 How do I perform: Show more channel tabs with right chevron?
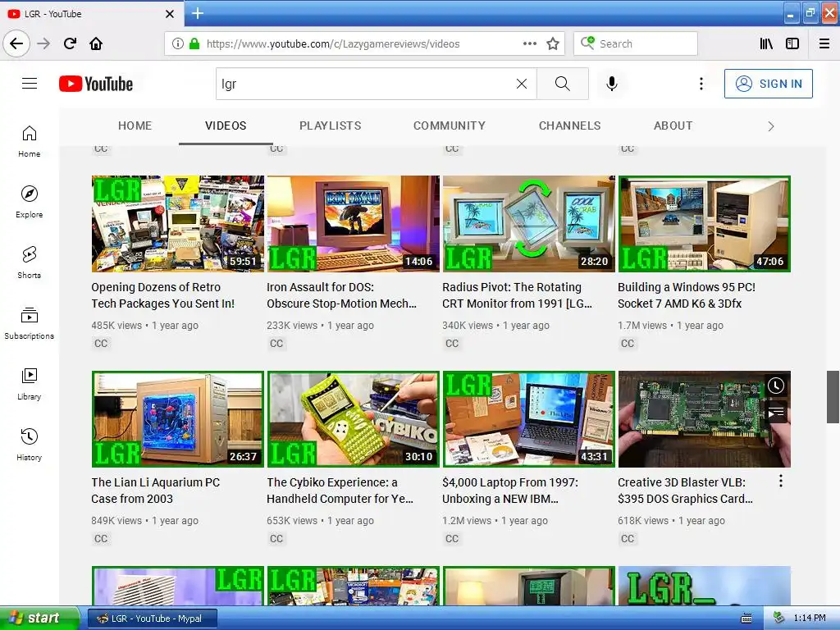(x=771, y=126)
